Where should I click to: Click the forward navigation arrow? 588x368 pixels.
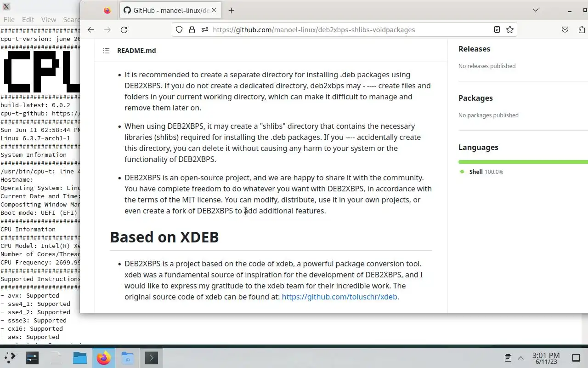point(107,29)
